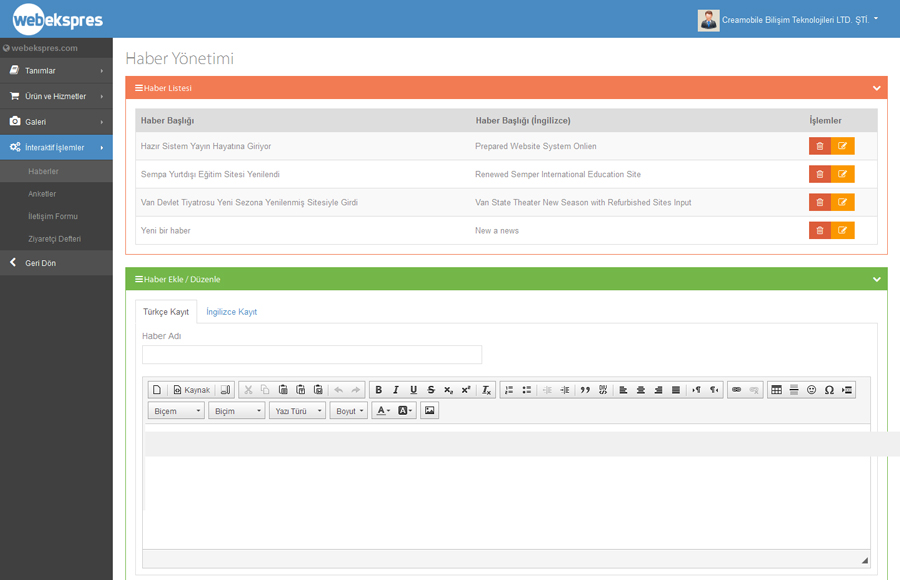Edit the 'Hazır Sistem Yayın Hayatına Giriyor' entry

[x=843, y=146]
